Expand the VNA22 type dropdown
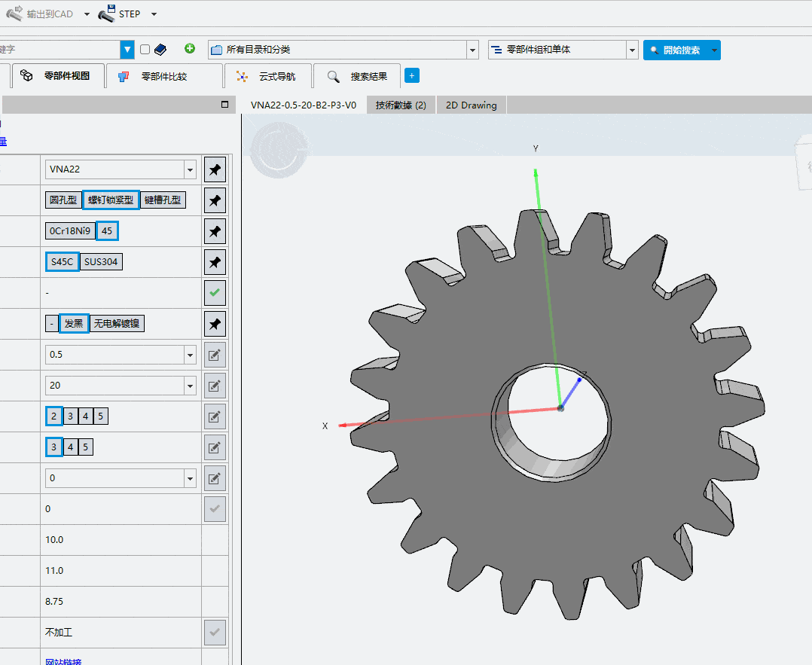Screen dimensions: 812x665 (x=190, y=169)
